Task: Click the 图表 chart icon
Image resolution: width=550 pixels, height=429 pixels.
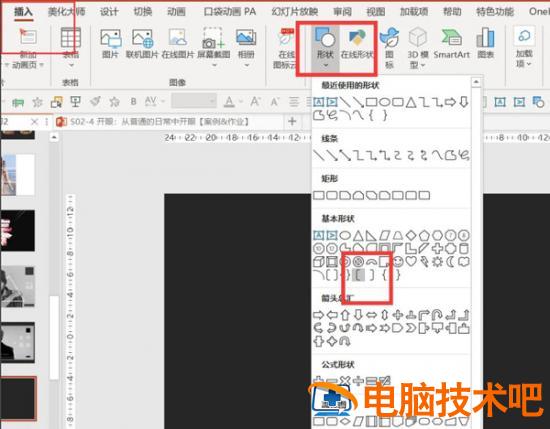Action: click(486, 44)
